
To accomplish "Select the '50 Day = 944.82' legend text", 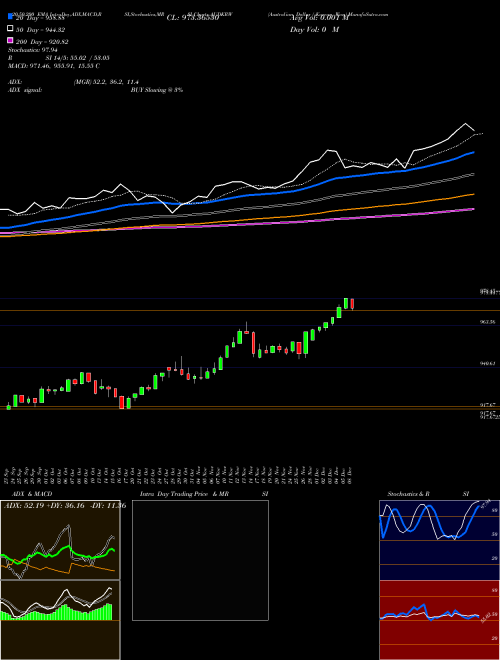I will [40, 30].
